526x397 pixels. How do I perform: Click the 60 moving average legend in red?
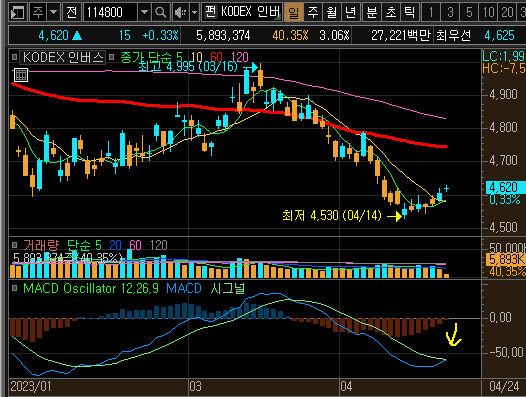[x=216, y=57]
